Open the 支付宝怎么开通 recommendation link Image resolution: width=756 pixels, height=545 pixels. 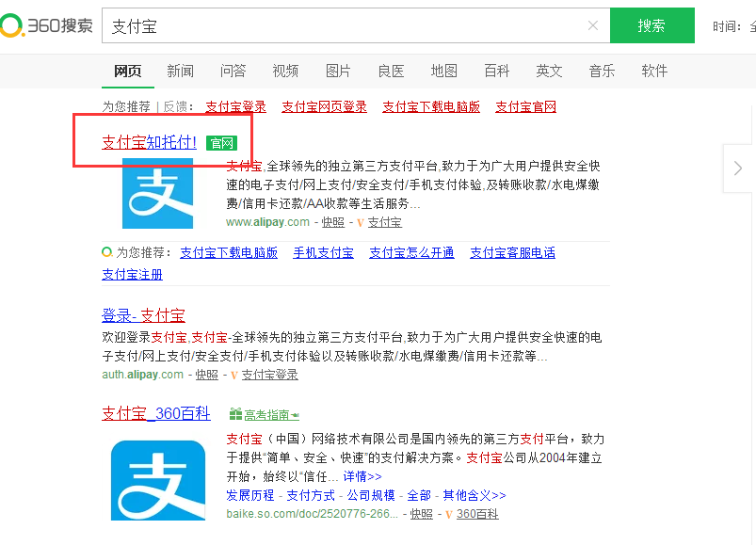click(411, 252)
